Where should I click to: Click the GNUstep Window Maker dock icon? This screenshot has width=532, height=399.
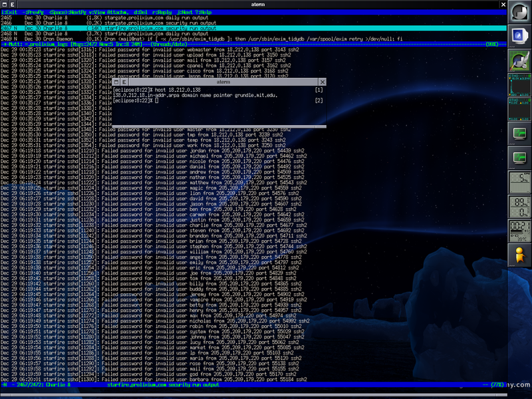519,12
